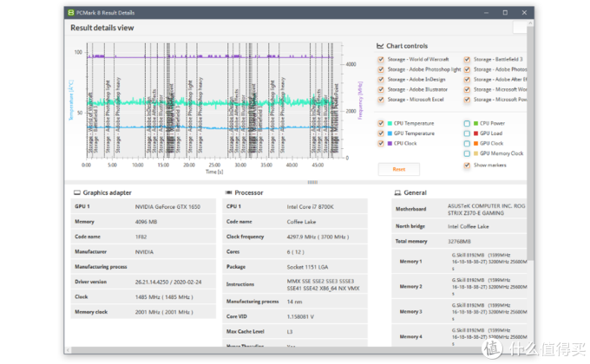This screenshot has width=590, height=364.
Task: Click the Graphics adapter monitor icon
Action: pos(77,192)
